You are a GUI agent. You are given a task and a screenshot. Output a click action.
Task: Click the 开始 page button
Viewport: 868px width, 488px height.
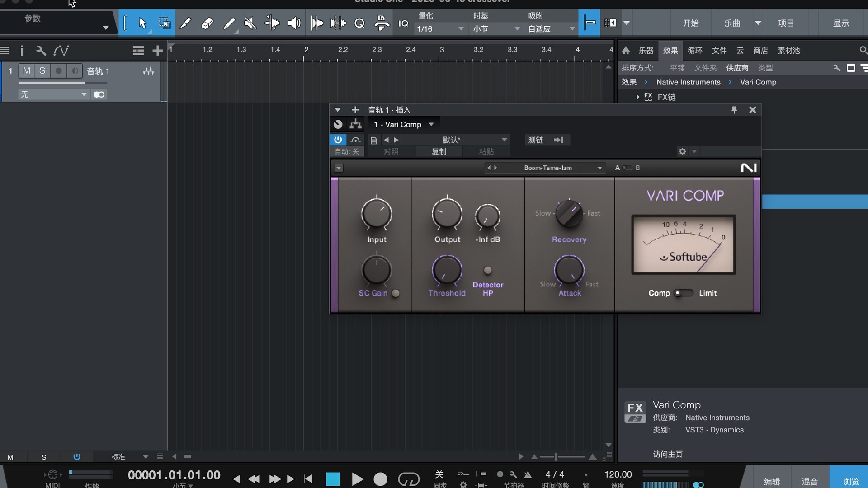(690, 23)
